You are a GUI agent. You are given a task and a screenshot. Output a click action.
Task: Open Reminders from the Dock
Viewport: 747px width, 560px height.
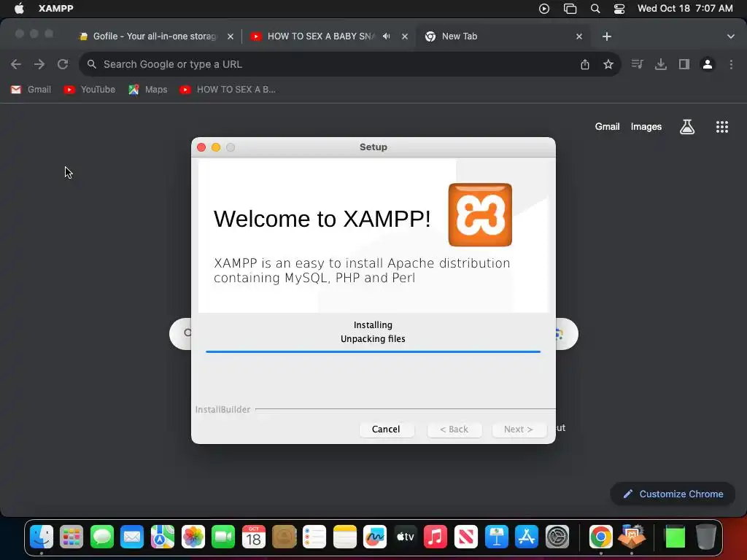click(314, 537)
